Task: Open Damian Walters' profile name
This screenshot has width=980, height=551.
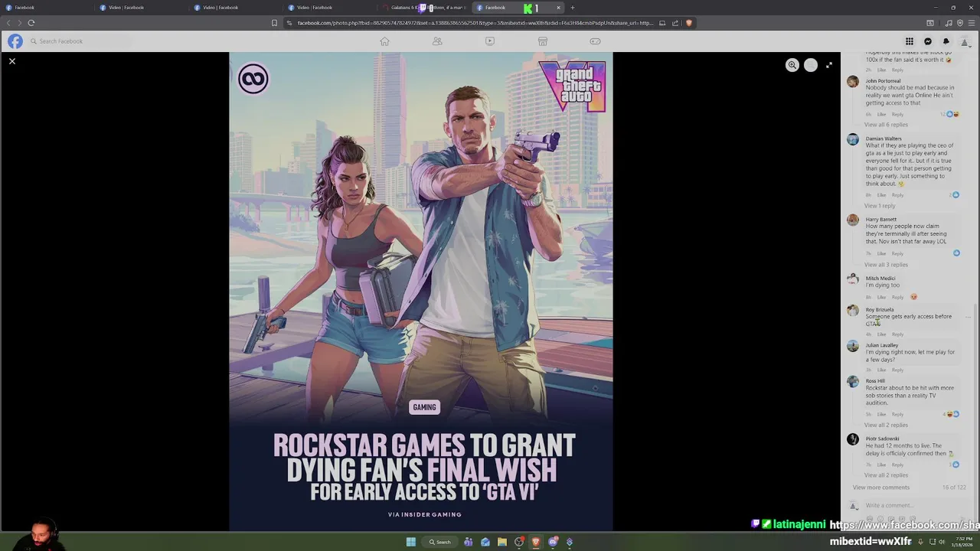Action: point(884,139)
